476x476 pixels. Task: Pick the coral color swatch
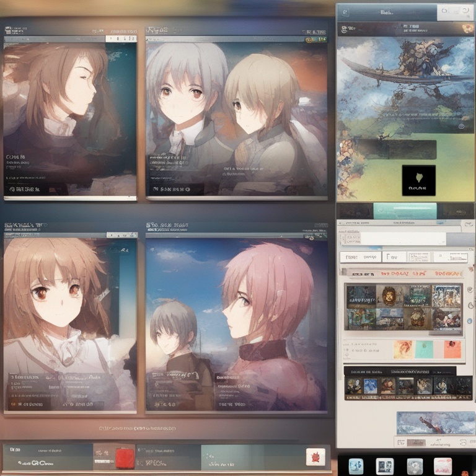(452, 350)
